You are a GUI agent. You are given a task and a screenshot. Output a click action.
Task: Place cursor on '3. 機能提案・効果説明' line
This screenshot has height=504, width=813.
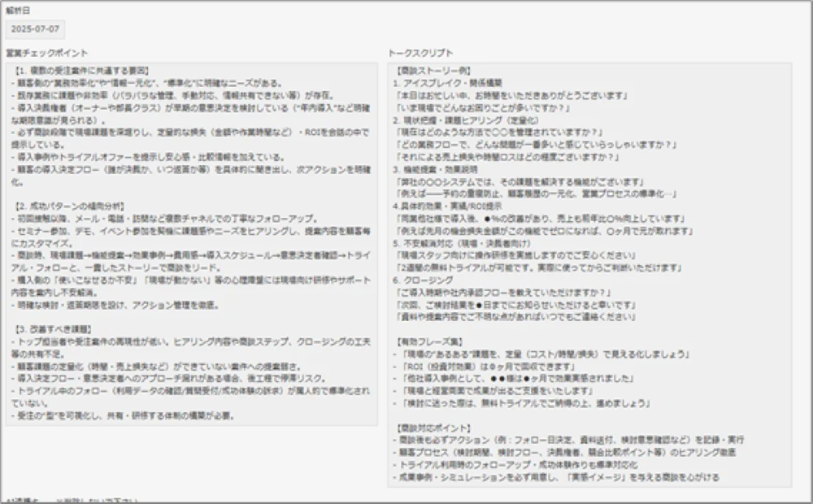[x=437, y=169]
